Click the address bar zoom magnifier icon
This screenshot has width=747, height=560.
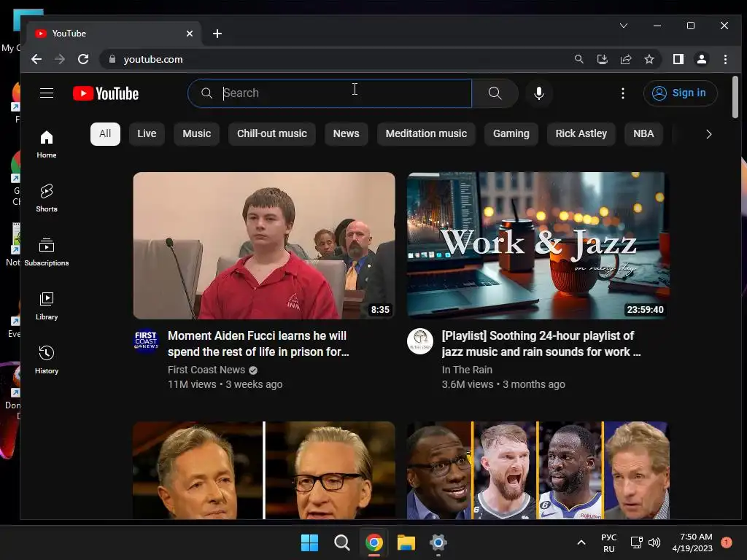(578, 59)
